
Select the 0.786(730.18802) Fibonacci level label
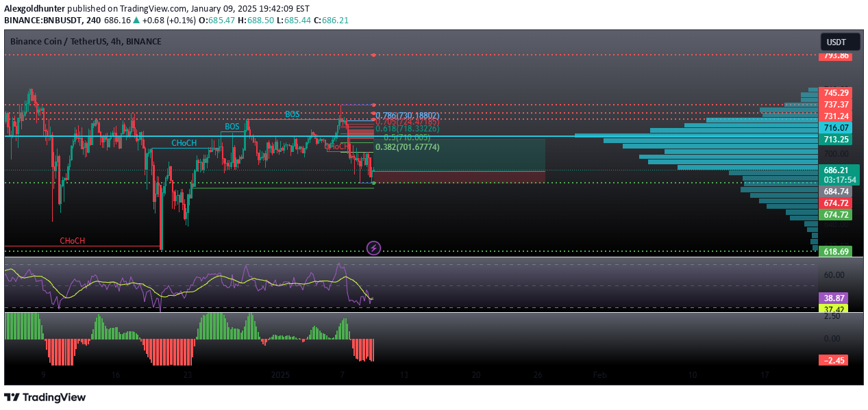408,115
